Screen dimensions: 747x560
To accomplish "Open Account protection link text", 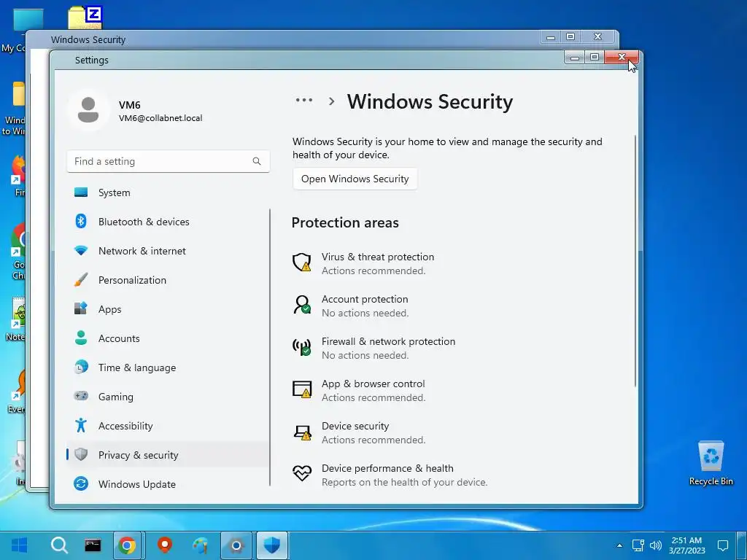I will coord(365,299).
